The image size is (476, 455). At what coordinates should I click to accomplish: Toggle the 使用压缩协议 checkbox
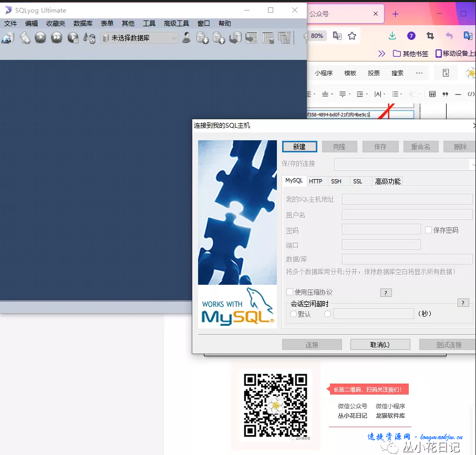(289, 292)
